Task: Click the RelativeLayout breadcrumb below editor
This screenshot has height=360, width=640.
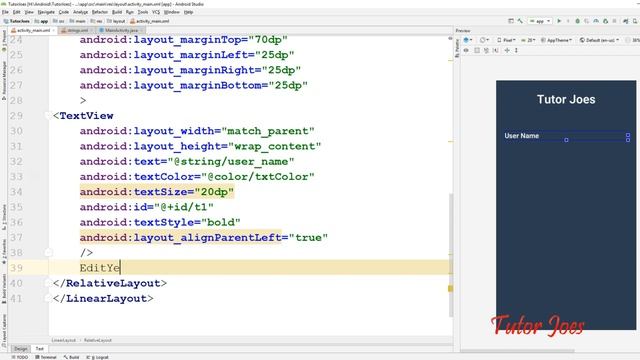Action: point(98,340)
